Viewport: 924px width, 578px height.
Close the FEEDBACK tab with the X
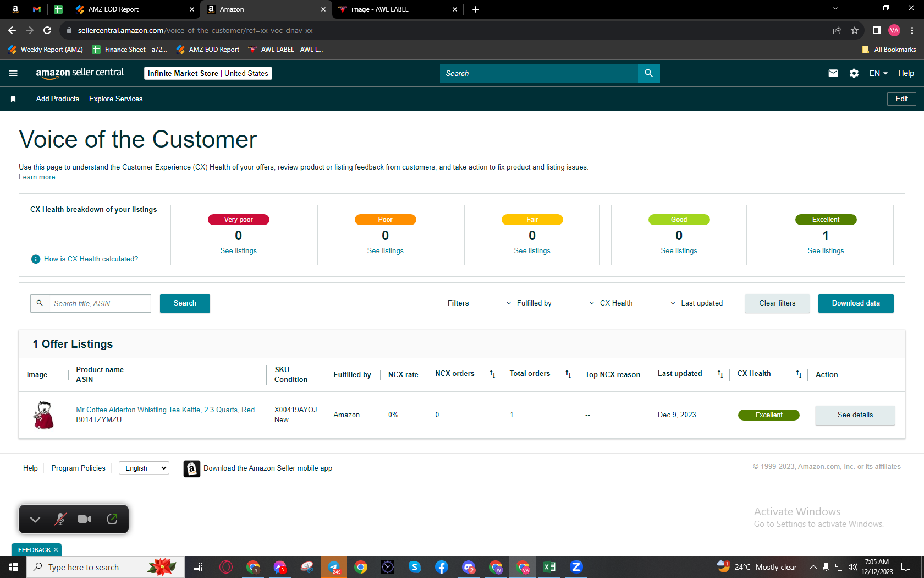coord(56,550)
